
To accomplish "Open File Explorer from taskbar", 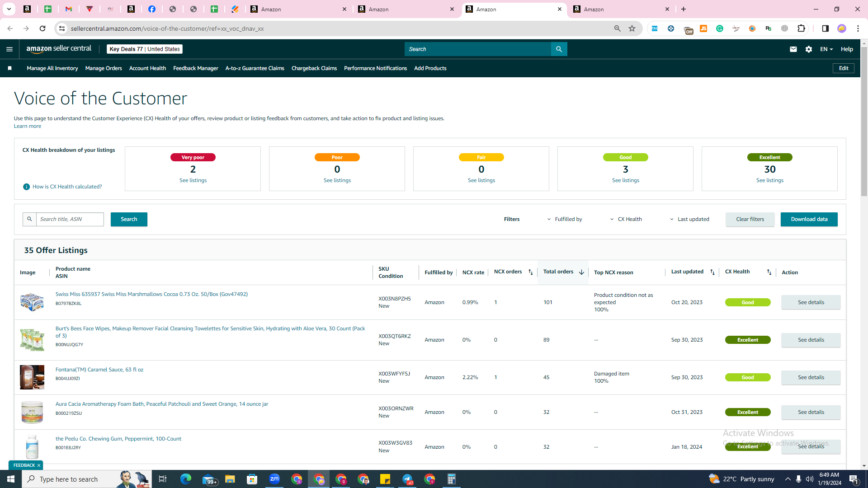I will (x=230, y=479).
